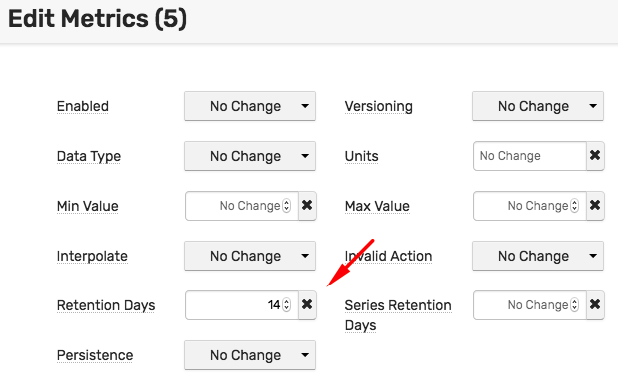Open the Persistence dropdown
This screenshot has height=381, width=618.
point(250,355)
